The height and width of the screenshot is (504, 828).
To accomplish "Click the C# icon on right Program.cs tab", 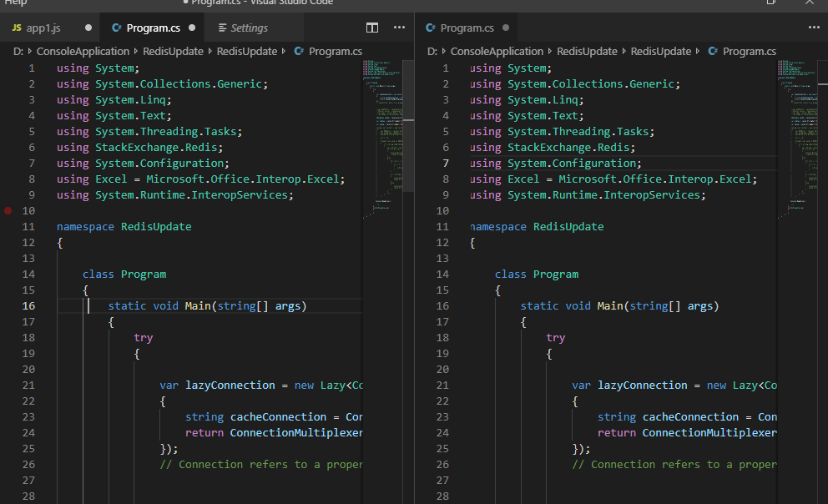I will point(431,28).
